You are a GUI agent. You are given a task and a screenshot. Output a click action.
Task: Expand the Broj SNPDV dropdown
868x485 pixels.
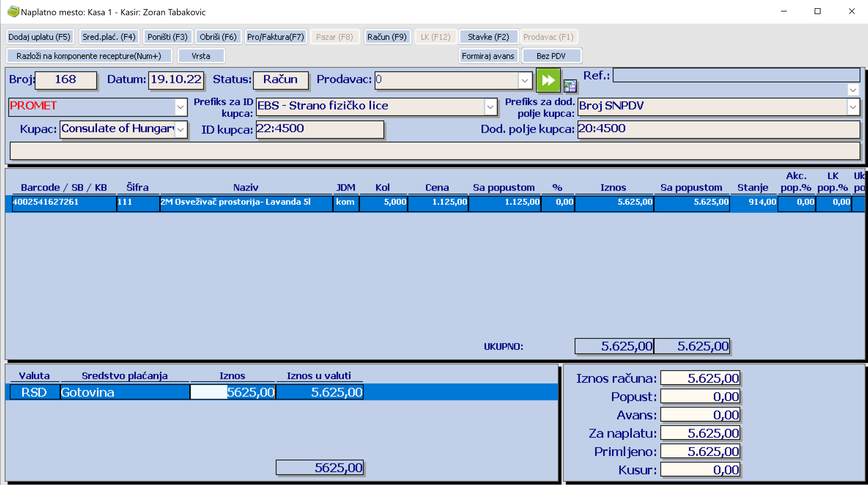pyautogui.click(x=853, y=107)
